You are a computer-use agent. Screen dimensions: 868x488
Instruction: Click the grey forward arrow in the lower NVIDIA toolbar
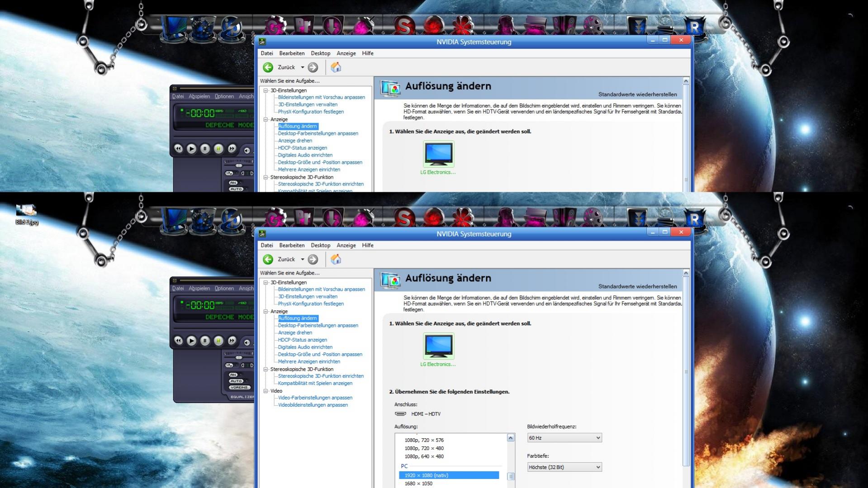(313, 259)
